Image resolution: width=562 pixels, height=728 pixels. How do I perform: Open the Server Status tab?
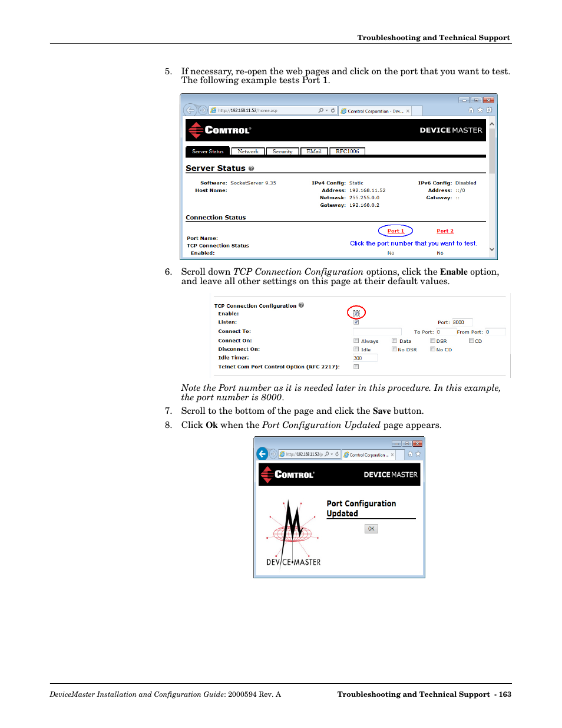point(208,151)
